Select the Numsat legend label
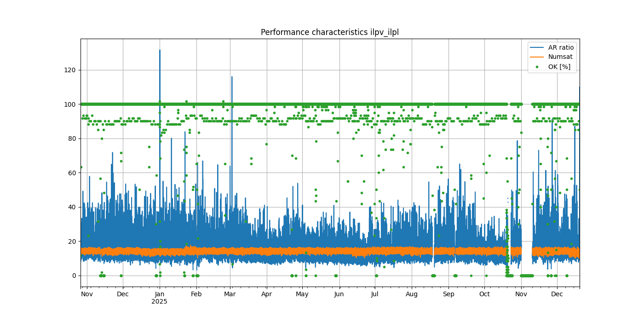This screenshot has height=322, width=644. 560,57
